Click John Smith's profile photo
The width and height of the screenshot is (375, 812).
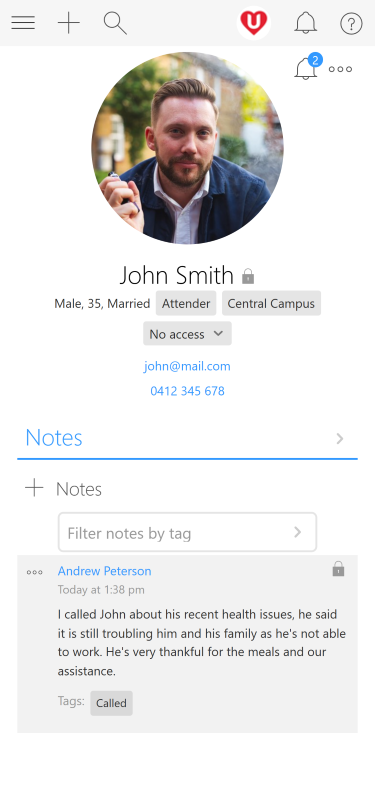pos(188,148)
